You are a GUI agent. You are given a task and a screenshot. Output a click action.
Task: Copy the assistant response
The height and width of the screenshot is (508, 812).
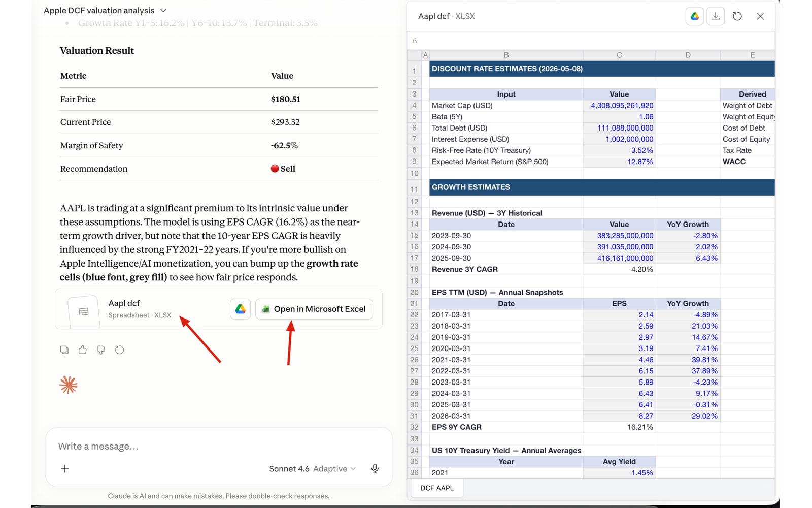pyautogui.click(x=64, y=350)
